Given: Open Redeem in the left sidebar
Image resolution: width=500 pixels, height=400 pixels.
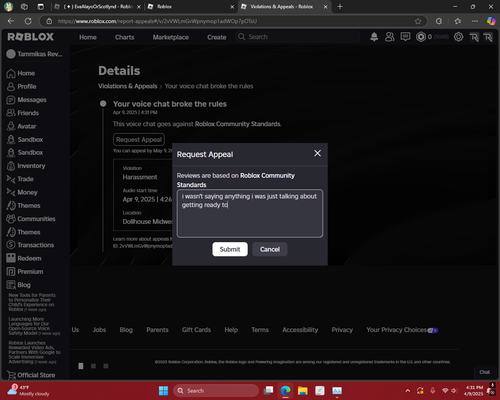Looking at the screenshot, I should 24,258.
